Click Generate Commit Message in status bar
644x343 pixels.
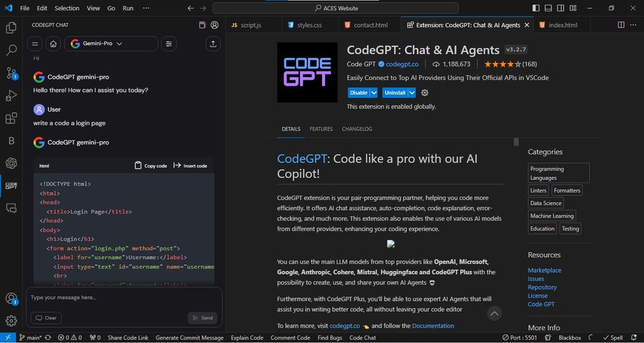coord(189,338)
